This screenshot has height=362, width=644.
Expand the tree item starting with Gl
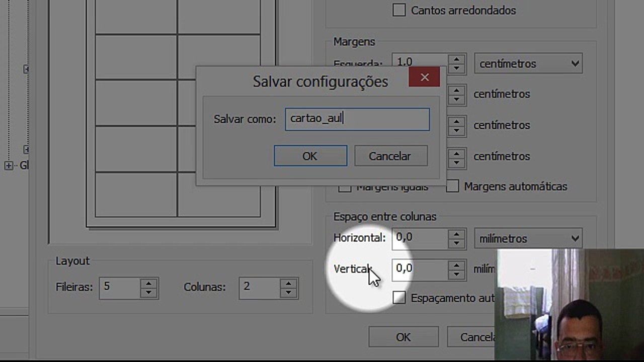tap(9, 165)
